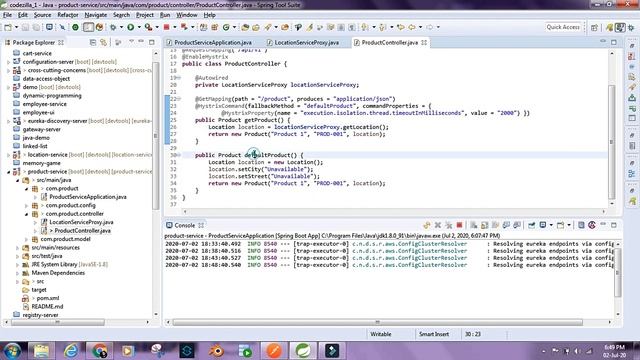Open the Run button dropdown arrow
Viewport: 640px width, 360px height.
[x=139, y=27]
